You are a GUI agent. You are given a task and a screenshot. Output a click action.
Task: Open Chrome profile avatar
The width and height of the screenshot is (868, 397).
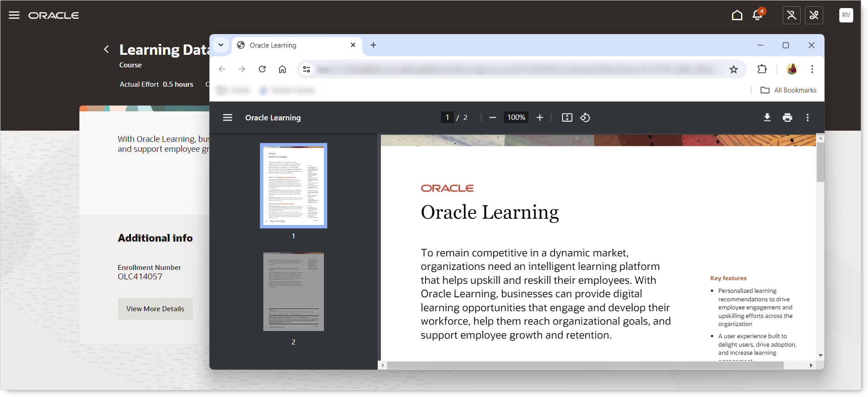coord(792,69)
